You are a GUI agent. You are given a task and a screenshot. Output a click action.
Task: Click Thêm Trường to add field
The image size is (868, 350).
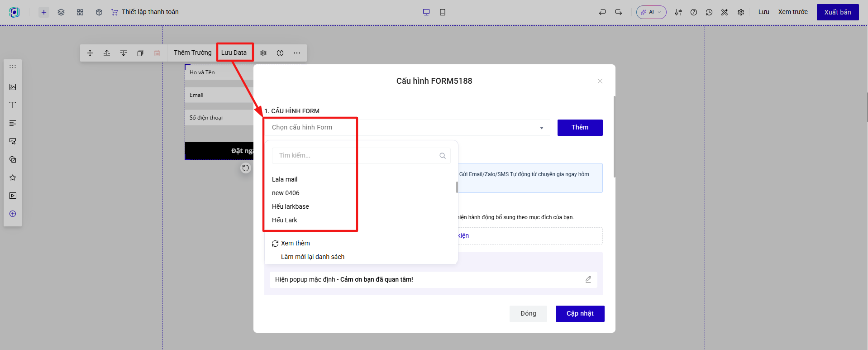coord(192,53)
